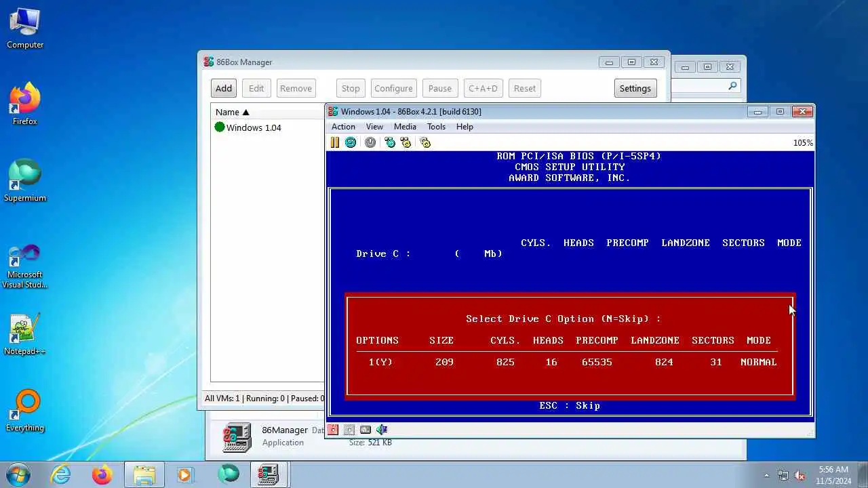Click the Pause button in 86Box Manager
This screenshot has width=868, height=488.
[x=439, y=88]
